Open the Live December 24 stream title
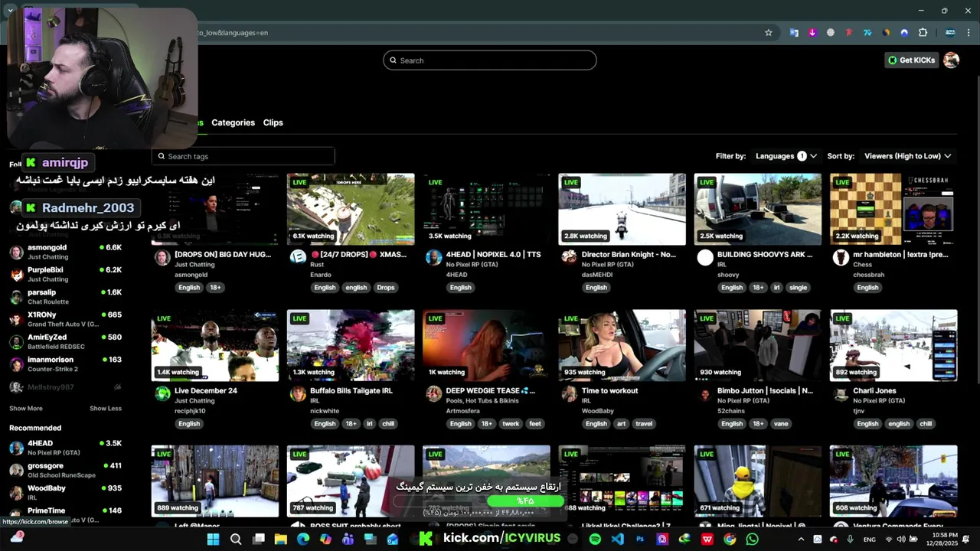The image size is (980, 551). [x=206, y=390]
